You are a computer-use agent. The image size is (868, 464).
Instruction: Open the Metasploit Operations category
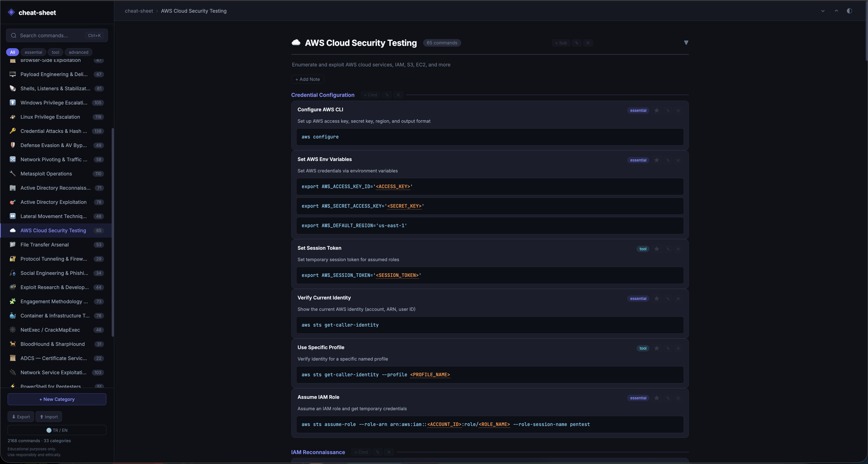[x=56, y=174]
